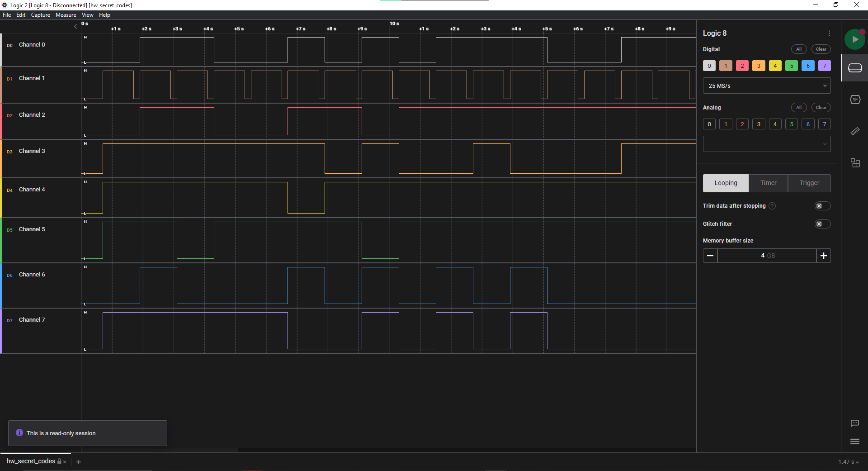Click Clear for Analog channels
868x471 pixels.
821,108
